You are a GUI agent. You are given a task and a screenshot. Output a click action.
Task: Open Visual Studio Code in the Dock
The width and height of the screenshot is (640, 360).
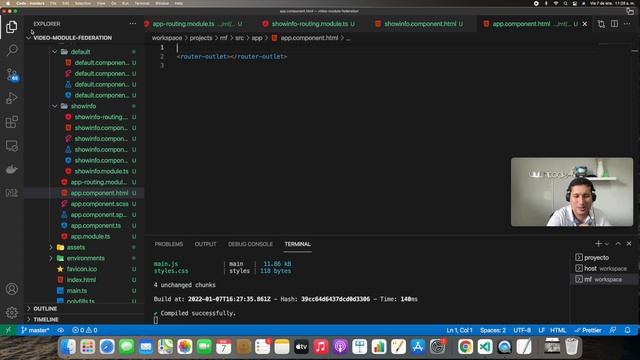[x=485, y=347]
